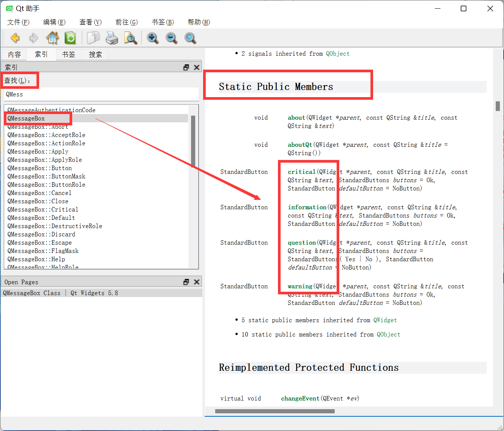
Task: Switch to the 索引 tab
Action: tap(41, 54)
